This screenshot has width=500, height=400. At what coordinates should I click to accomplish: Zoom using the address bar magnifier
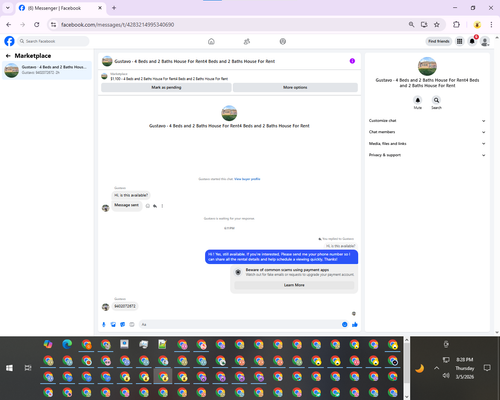pos(412,24)
